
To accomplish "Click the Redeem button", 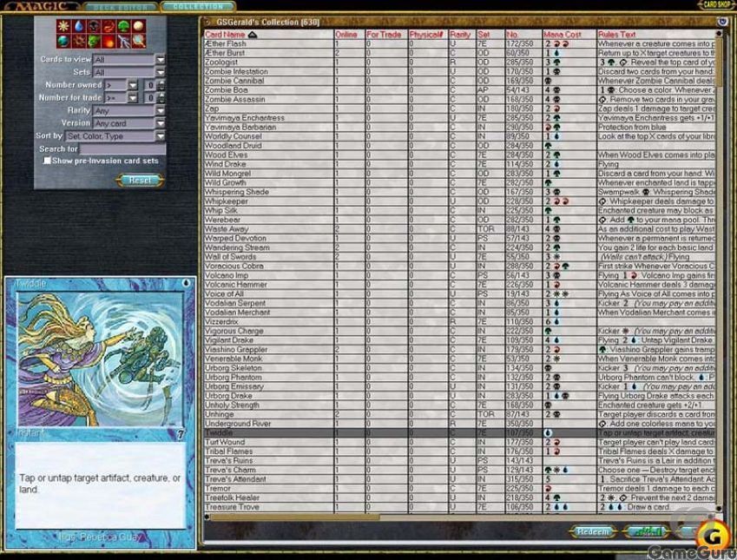I will click(x=593, y=531).
